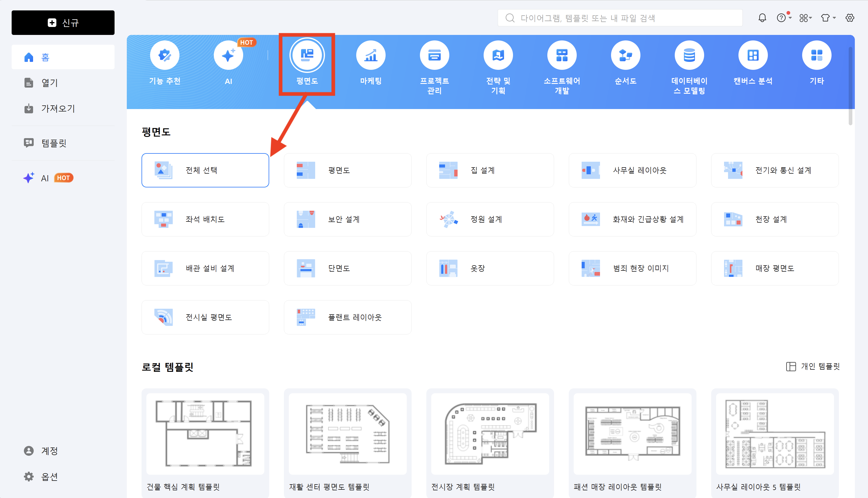Open the 전략 및 기획 category

click(498, 55)
